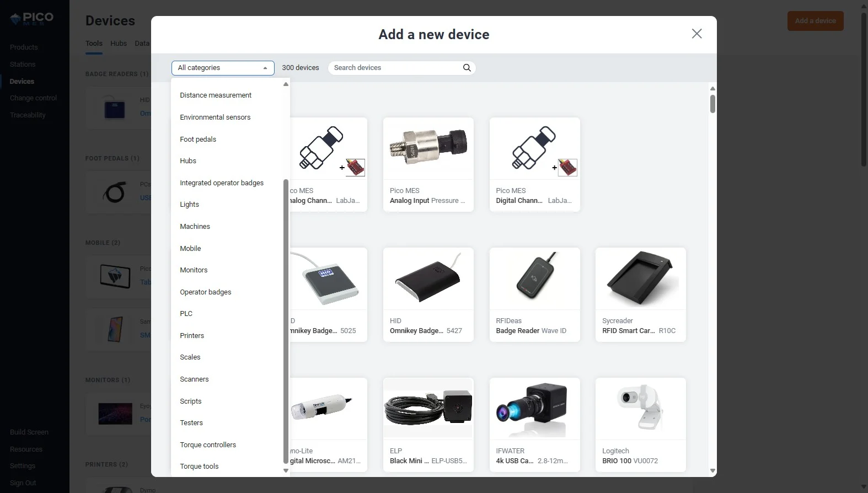Screen dimensions: 868x493
Task: Click the dialog device grid scrollbar thumb
Action: coord(712,104)
